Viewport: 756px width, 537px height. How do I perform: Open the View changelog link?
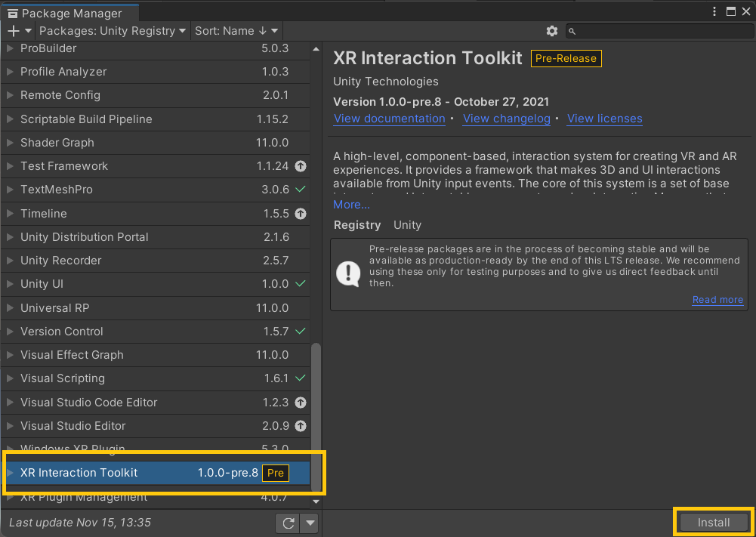pyautogui.click(x=507, y=119)
